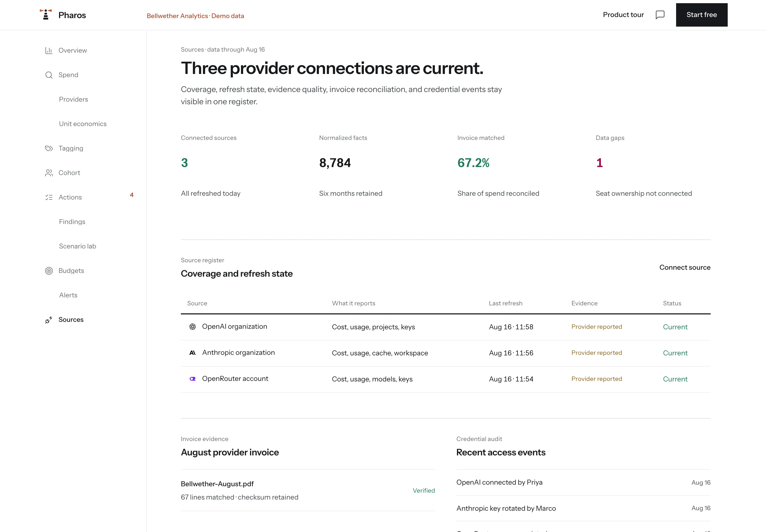Click the Last refresh column header
This screenshot has width=766, height=532.
click(505, 303)
